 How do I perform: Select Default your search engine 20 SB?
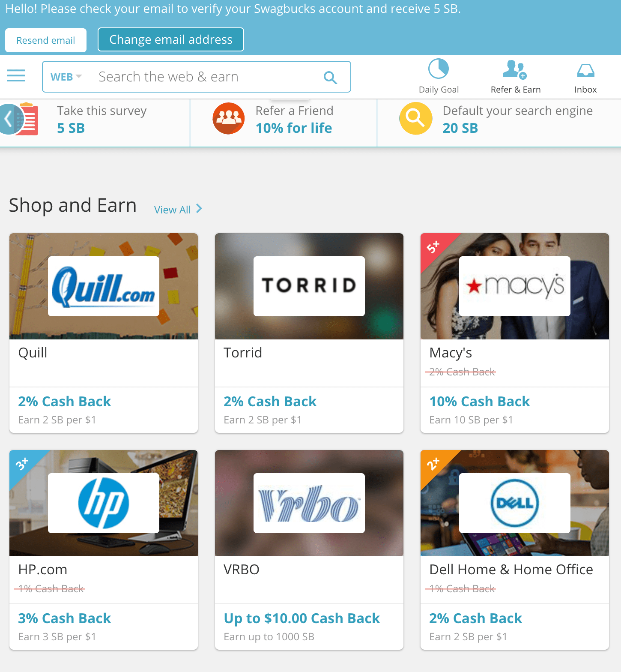517,119
